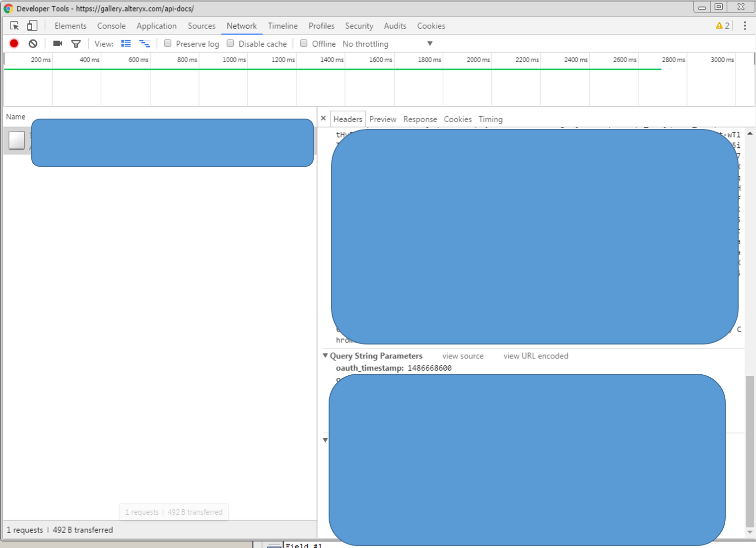Enable Disable cache

(230, 43)
